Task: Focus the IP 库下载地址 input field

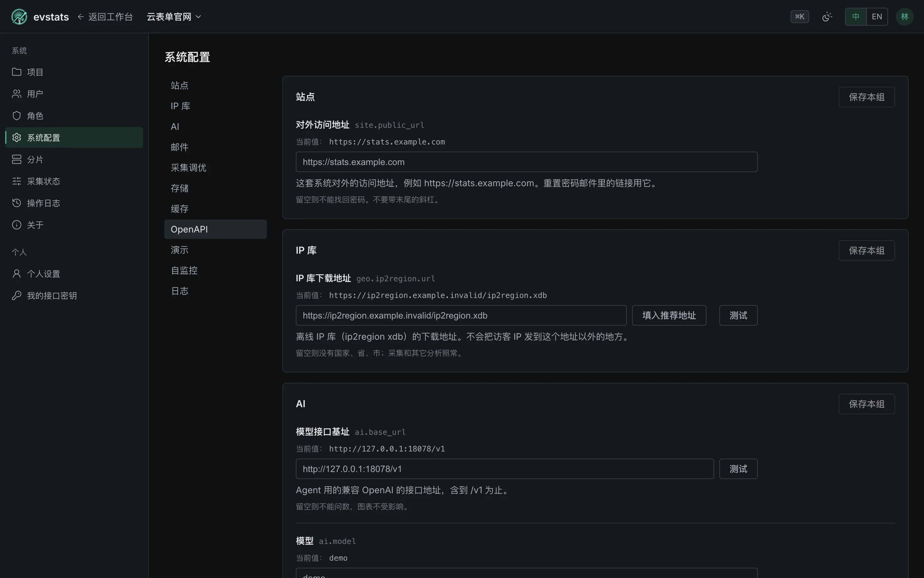Action: tap(461, 315)
